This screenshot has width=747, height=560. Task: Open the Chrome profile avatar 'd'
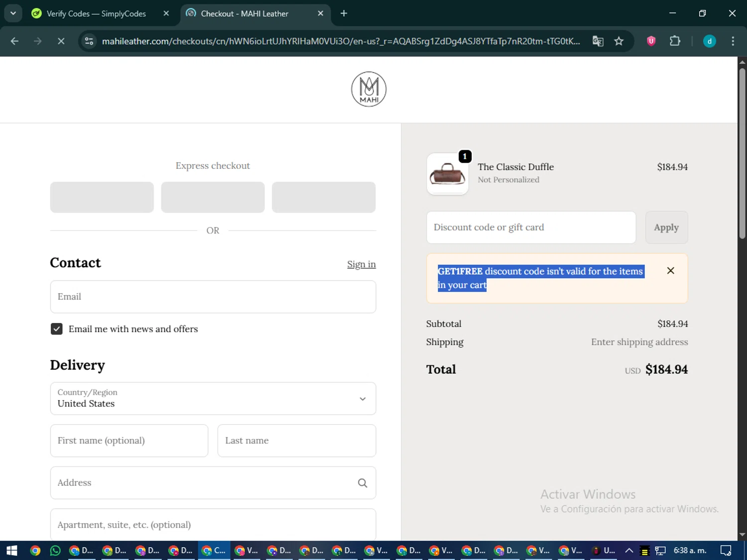click(x=709, y=41)
